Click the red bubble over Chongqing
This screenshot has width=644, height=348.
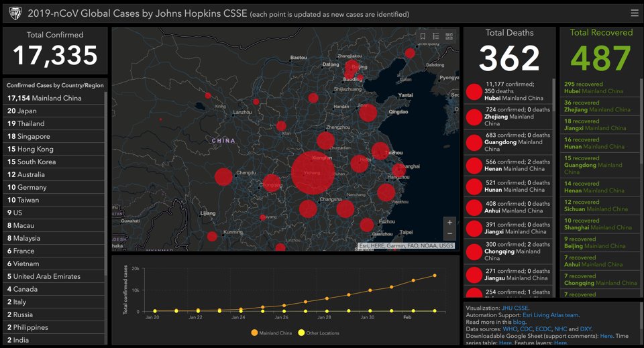(x=272, y=183)
